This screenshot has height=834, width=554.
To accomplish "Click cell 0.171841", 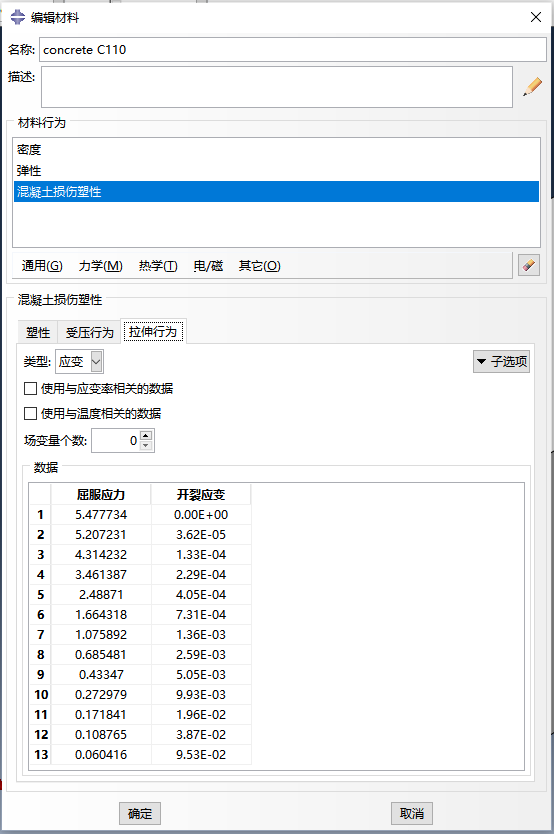I will [x=101, y=715].
